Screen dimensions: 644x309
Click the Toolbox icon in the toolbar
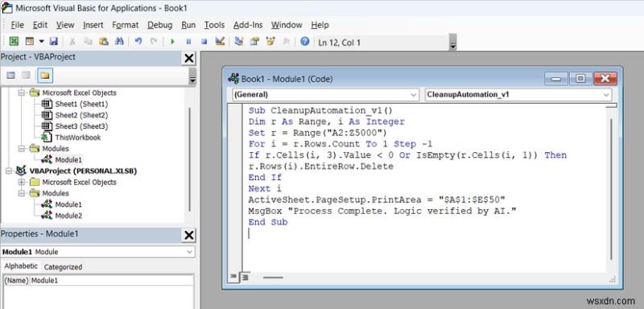(287, 41)
